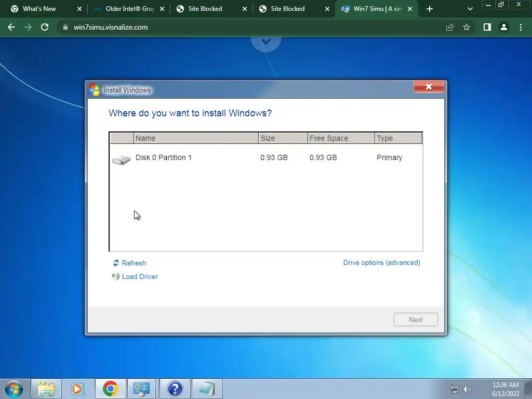Open a new browser tab
This screenshot has width=532, height=399.
(430, 9)
